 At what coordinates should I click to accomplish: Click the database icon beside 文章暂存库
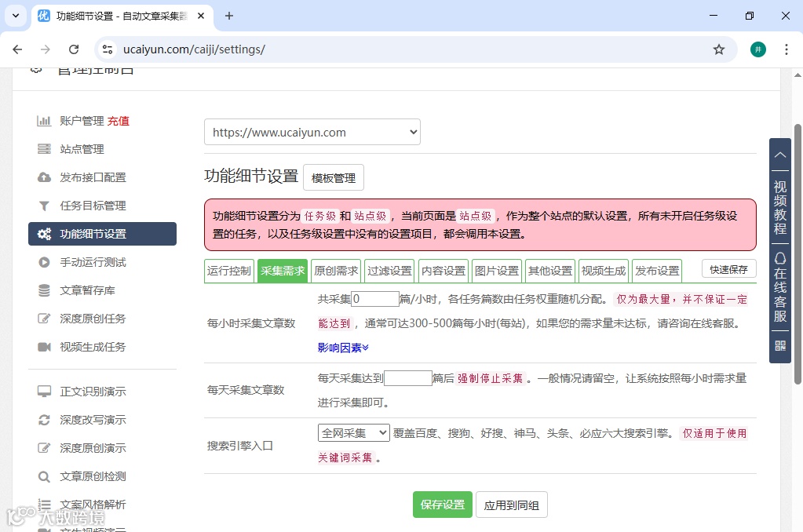[x=44, y=290]
